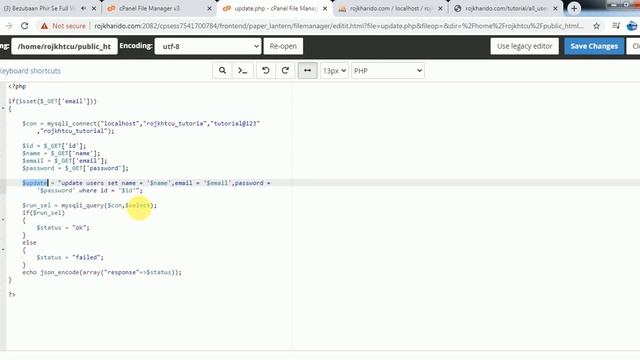Open a new browser tab
The width and height of the screenshot is (640, 360).
pyautogui.click(x=574, y=8)
